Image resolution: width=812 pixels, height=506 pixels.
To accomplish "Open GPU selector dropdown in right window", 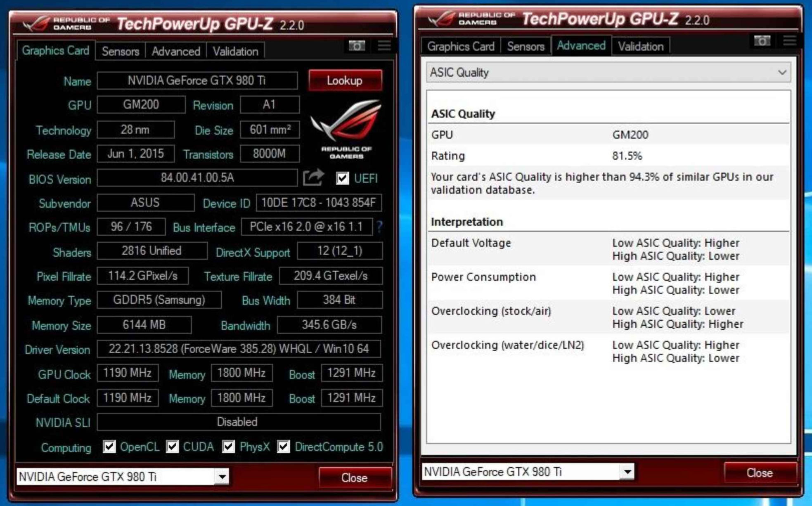I will coord(627,471).
